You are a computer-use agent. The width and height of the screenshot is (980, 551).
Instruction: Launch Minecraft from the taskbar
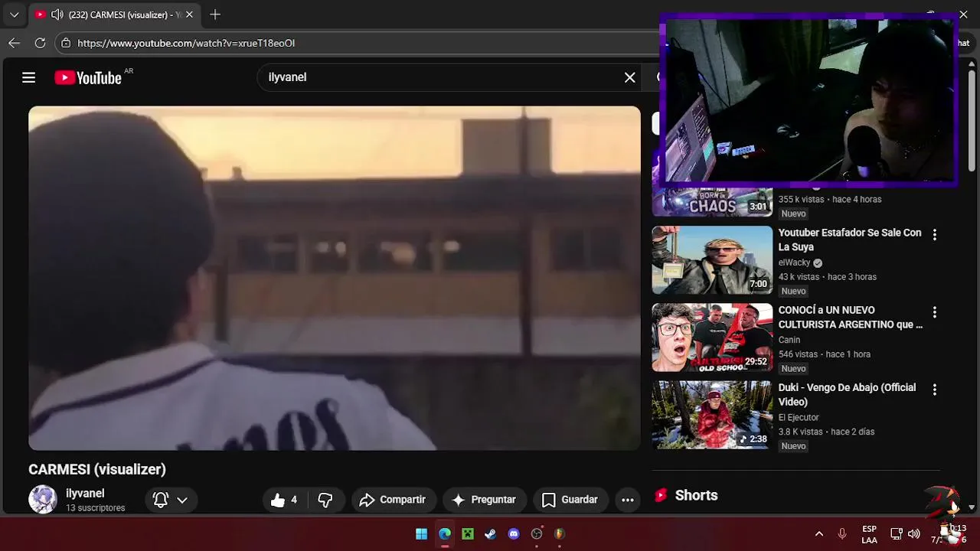pos(468,534)
